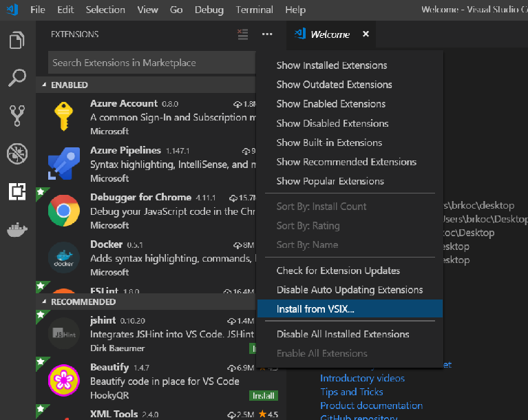
Task: Click the Azure Account key icon
Action: [x=63, y=116]
